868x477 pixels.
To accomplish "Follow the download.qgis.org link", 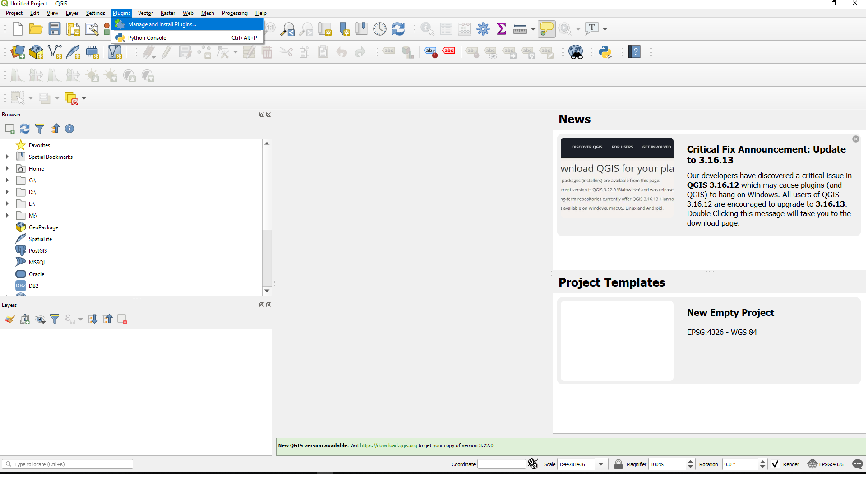I will coord(388,445).
